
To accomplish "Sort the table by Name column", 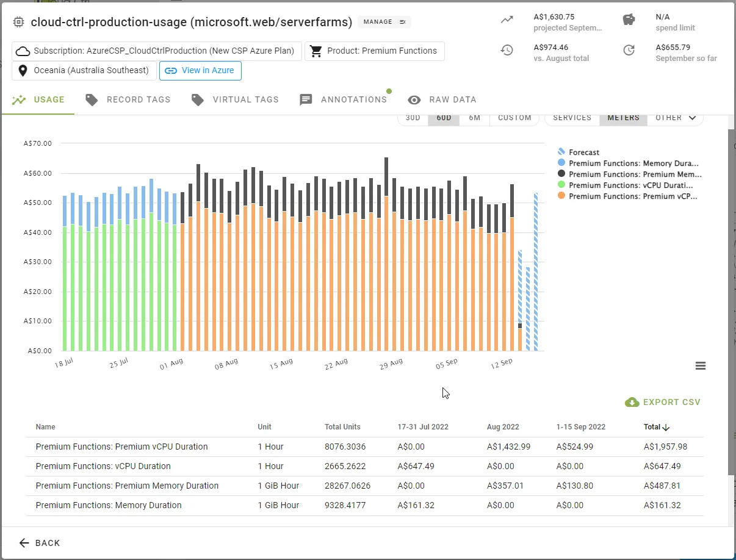I will click(45, 427).
